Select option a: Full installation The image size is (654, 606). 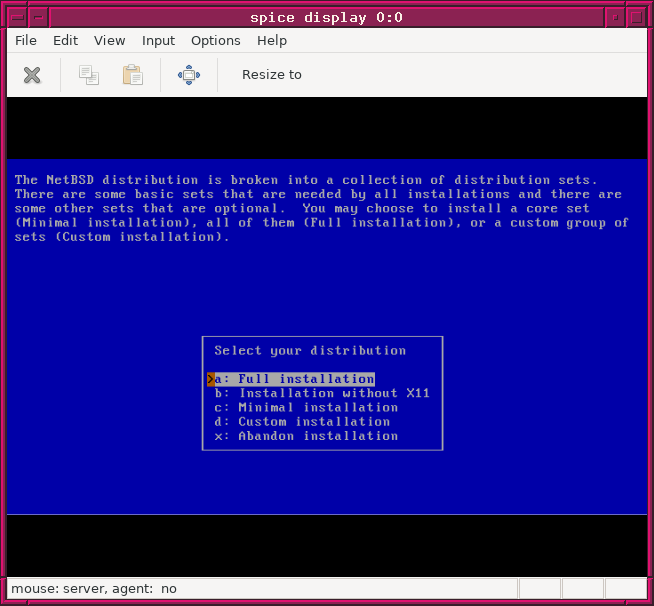coord(295,379)
